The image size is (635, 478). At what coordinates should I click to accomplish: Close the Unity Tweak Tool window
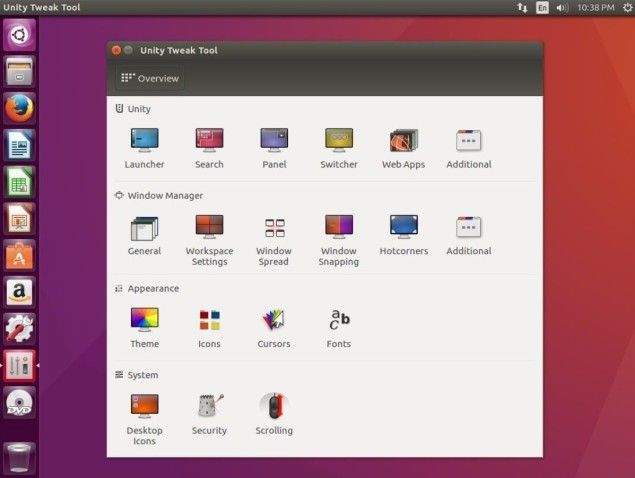coord(116,50)
